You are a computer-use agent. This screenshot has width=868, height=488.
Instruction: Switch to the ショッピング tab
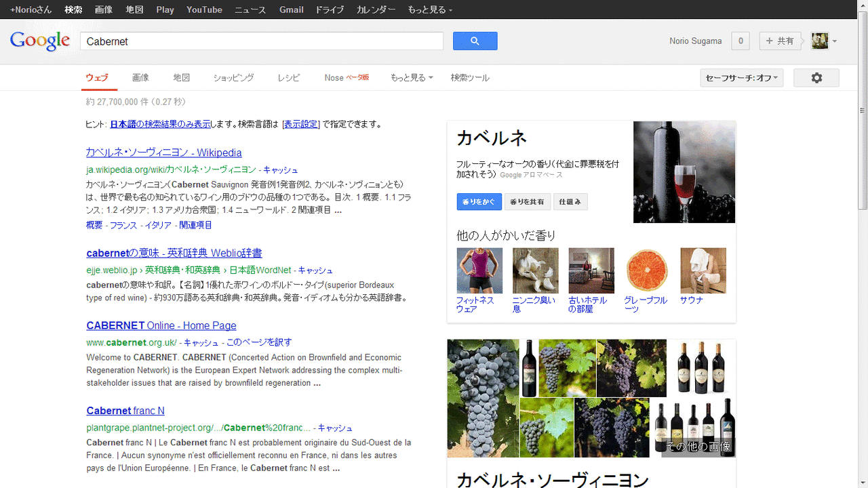point(233,78)
